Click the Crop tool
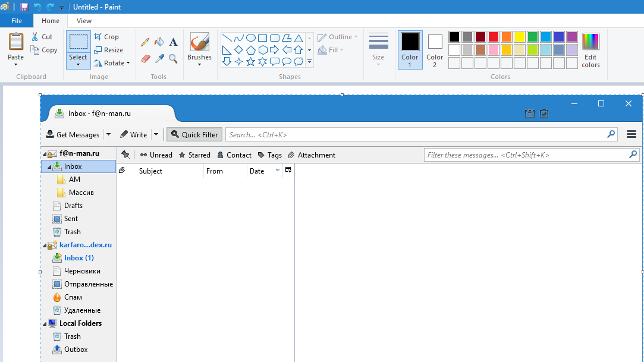Image resolution: width=644 pixels, height=362 pixels. point(106,37)
